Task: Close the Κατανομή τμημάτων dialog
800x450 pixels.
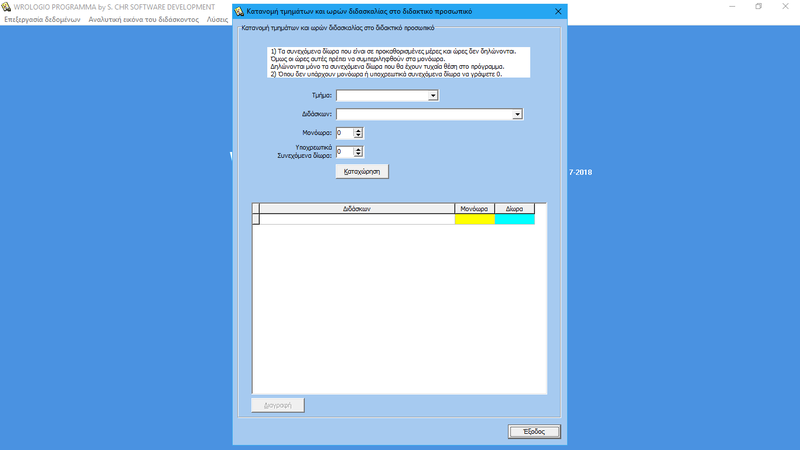Action: pos(558,11)
